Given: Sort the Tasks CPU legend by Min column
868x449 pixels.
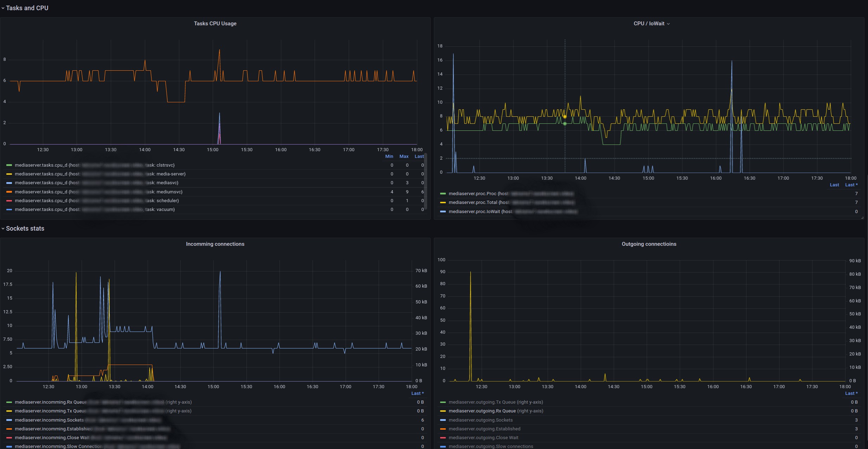Looking at the screenshot, I should [389, 156].
